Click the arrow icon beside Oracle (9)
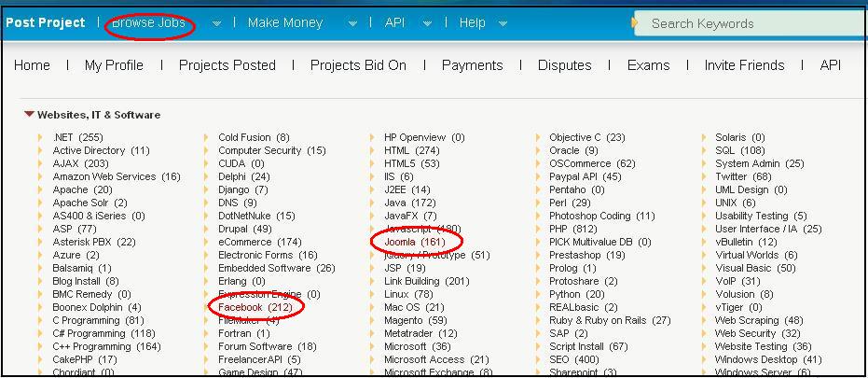The height and width of the screenshot is (378, 868). [x=538, y=151]
